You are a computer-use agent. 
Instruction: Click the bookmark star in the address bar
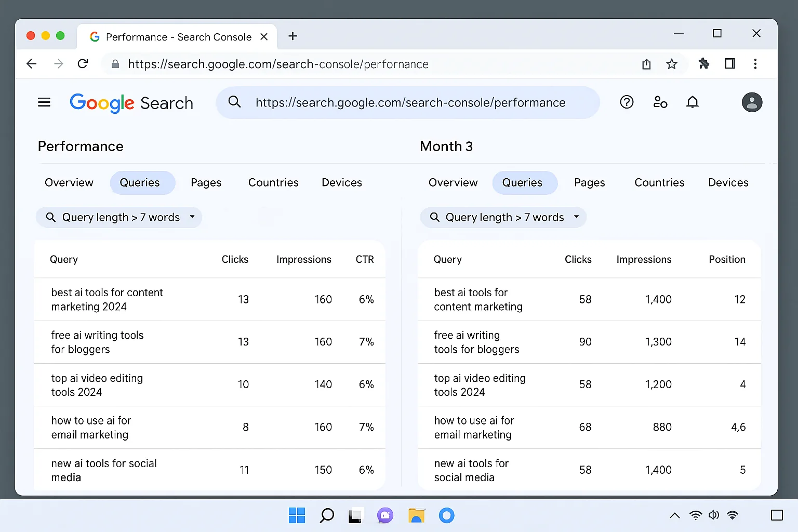[x=672, y=63]
